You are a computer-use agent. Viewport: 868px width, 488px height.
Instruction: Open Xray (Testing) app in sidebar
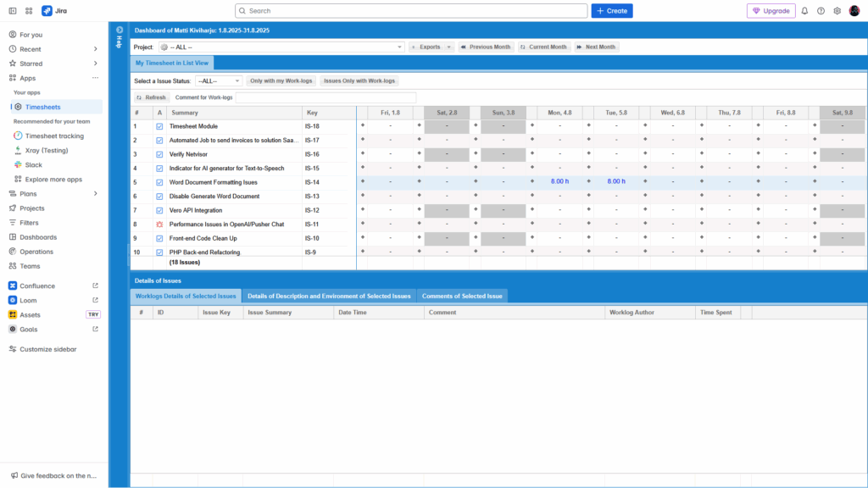[47, 150]
